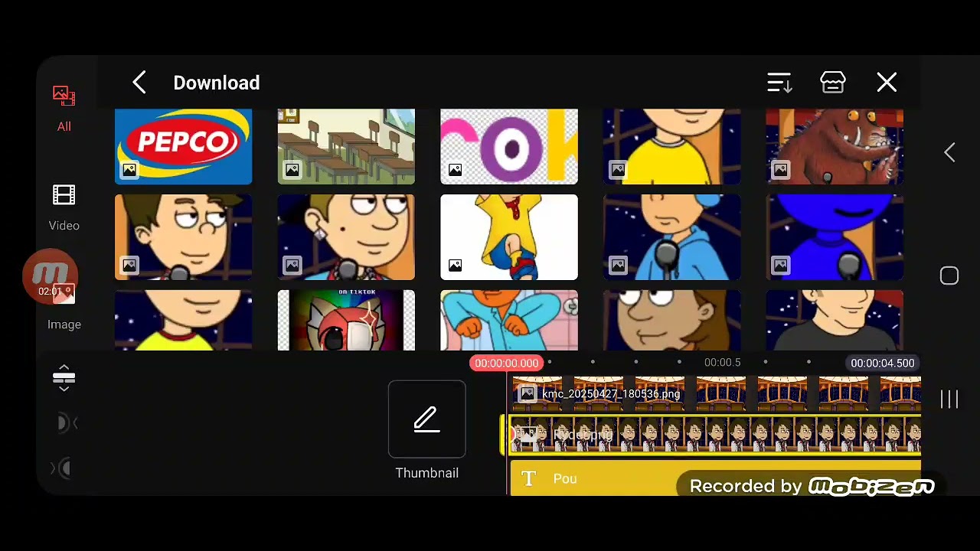
Task: Click the Download folder title
Action: coord(217,83)
